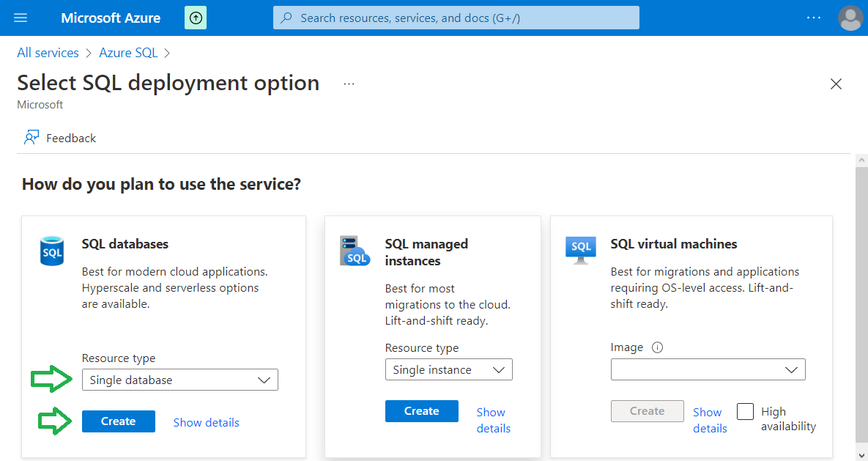Click the Image field label

tap(626, 347)
